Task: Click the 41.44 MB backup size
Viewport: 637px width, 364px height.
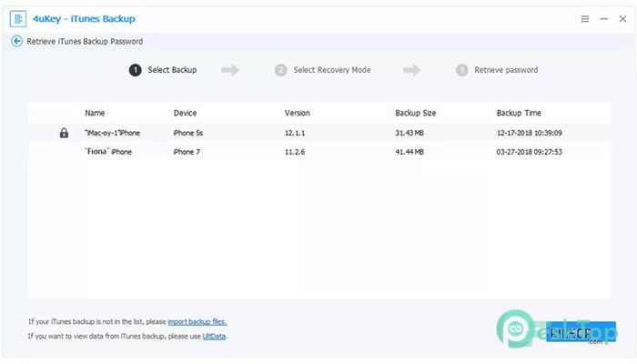Action: pyautogui.click(x=409, y=152)
